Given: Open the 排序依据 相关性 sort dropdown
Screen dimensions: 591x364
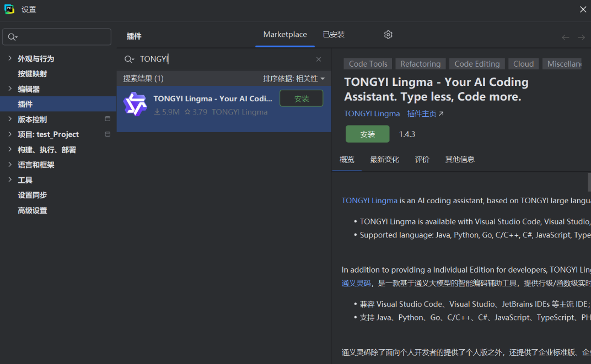Looking at the screenshot, I should coord(294,79).
